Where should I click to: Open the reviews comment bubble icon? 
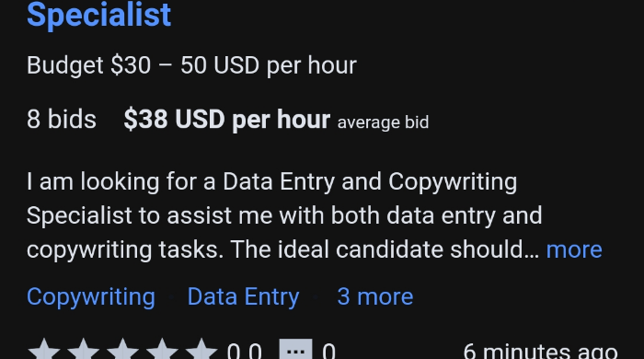coord(295,350)
